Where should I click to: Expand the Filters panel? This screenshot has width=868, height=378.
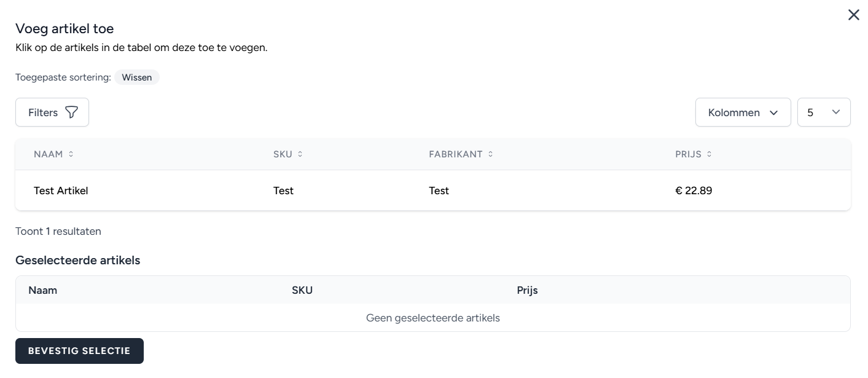tap(52, 112)
